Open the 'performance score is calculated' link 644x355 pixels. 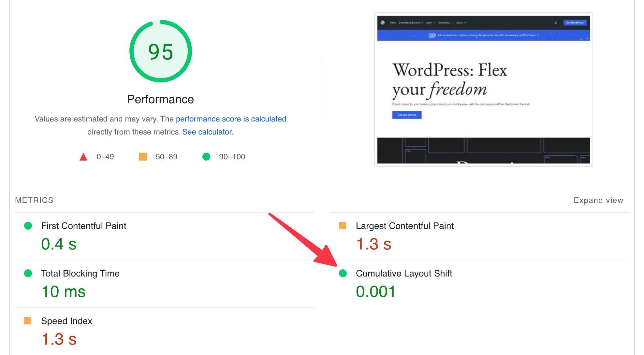pyautogui.click(x=231, y=119)
